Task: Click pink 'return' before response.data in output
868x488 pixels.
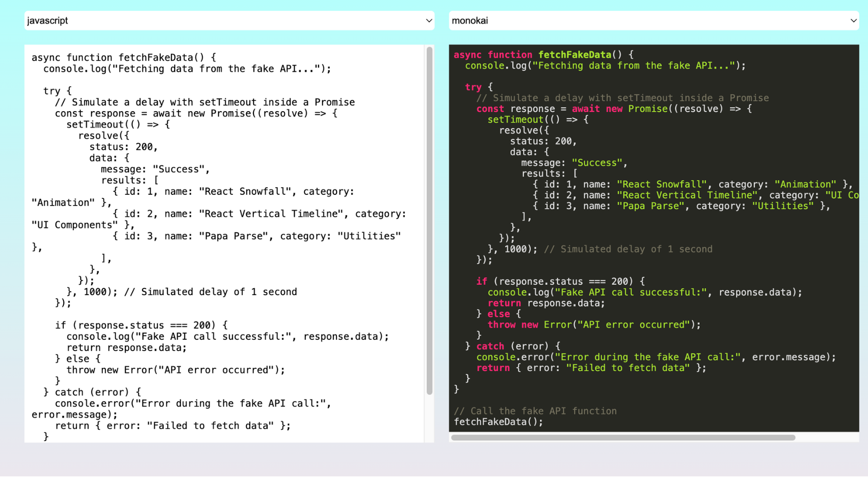Action: pos(504,303)
